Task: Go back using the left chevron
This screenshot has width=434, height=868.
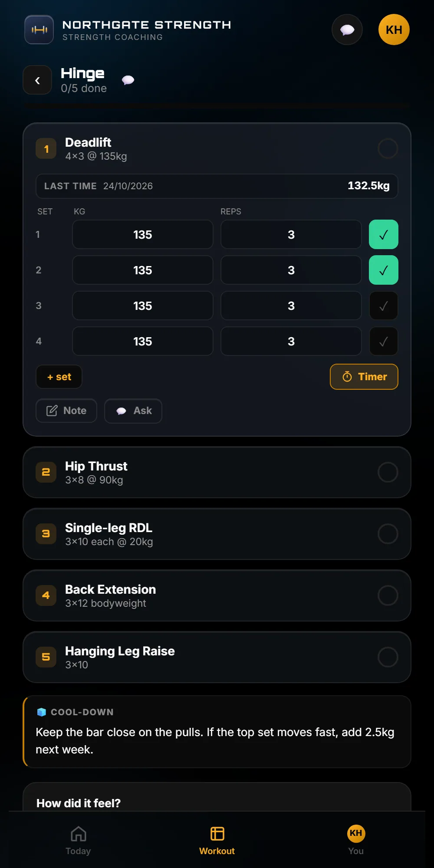Action: (37, 80)
